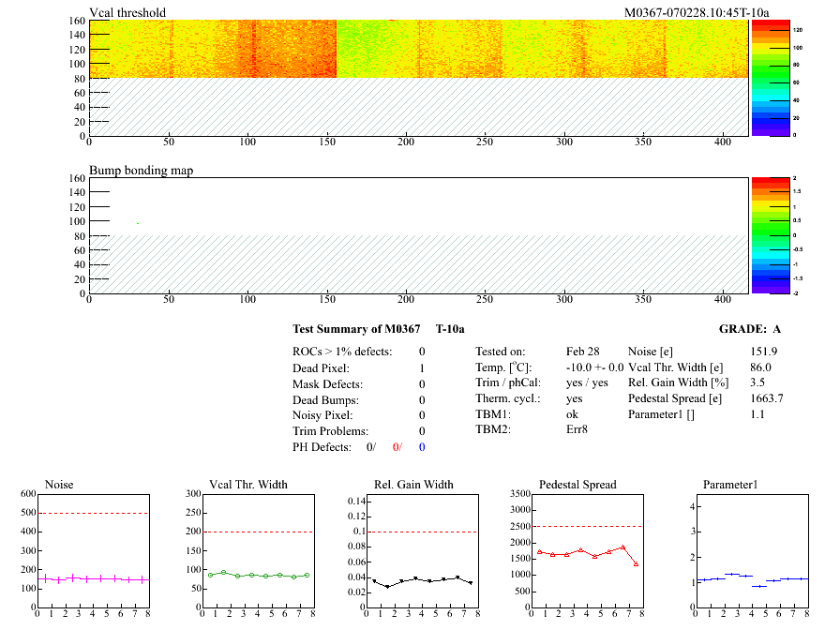Click the 'Vcal threshold' plot title
Image resolution: width=840 pixels, height=630 pixels.
(127, 13)
